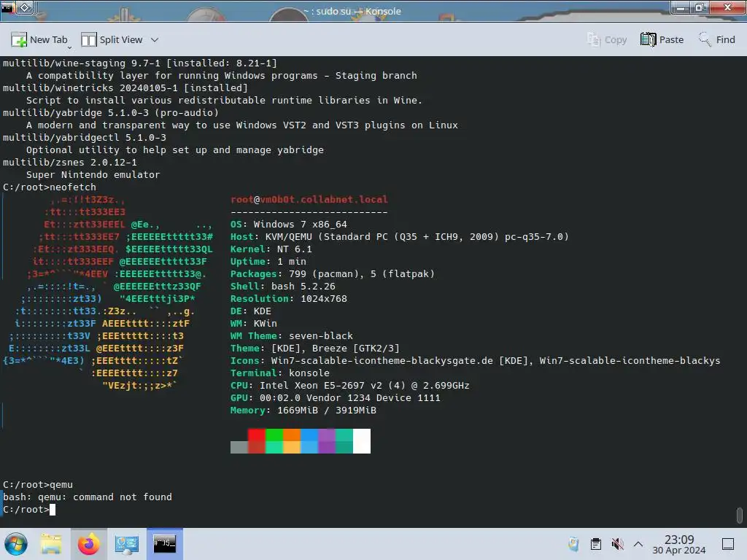Screen dimensions: 747x560
Task: Click the 'Memory: 1669MiB / 3919MiB' line
Action: tap(303, 410)
